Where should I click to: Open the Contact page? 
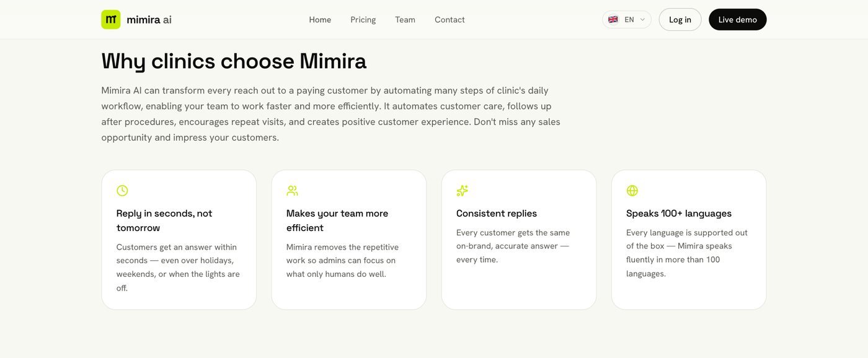[x=449, y=20]
